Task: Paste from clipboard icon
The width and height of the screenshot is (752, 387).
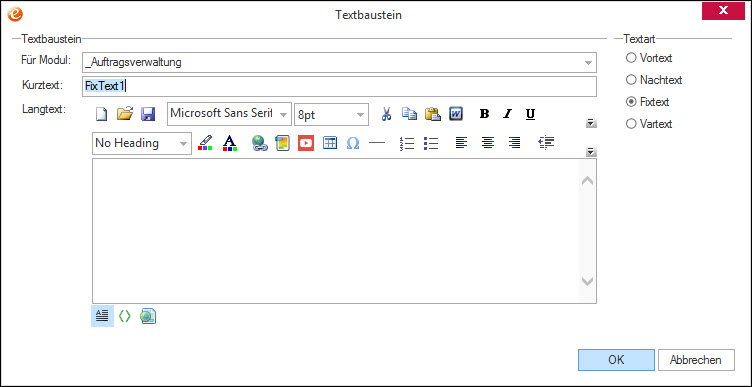Action: coord(433,114)
